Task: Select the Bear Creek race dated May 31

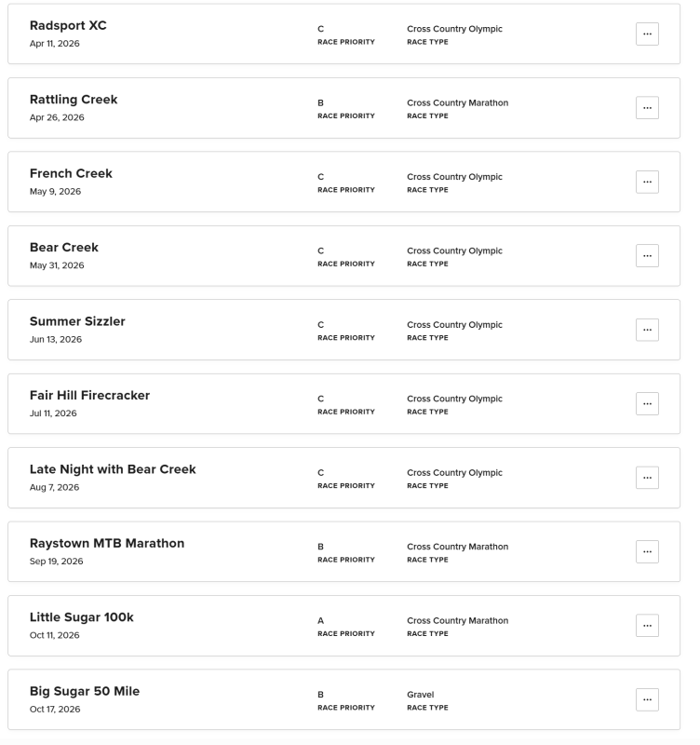Action: tap(64, 248)
